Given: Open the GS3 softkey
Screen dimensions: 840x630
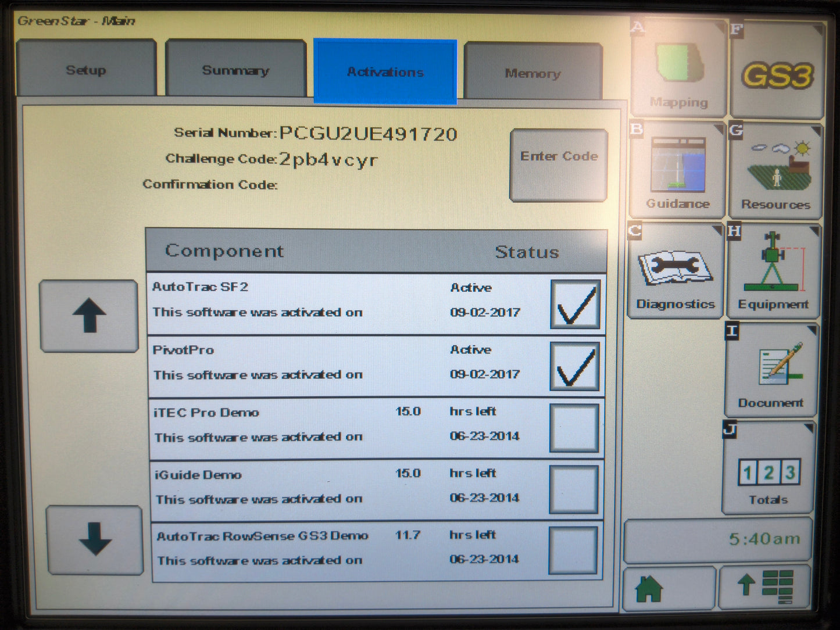Looking at the screenshot, I should [777, 71].
